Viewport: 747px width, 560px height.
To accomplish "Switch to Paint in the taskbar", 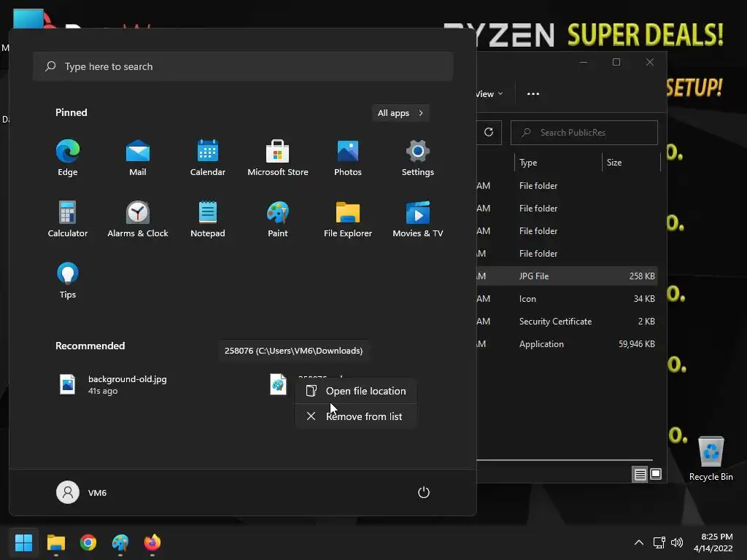I will point(120,542).
